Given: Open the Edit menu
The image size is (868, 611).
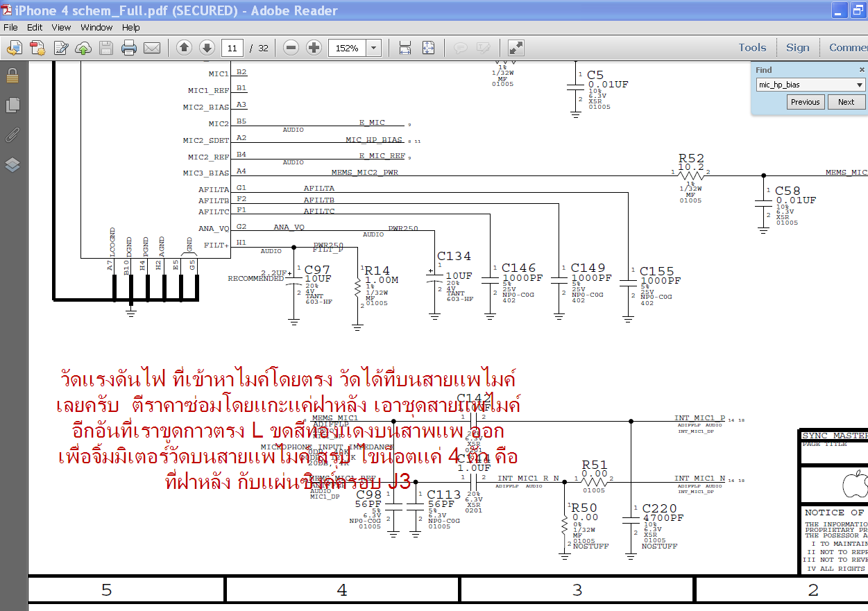Looking at the screenshot, I should 35,28.
